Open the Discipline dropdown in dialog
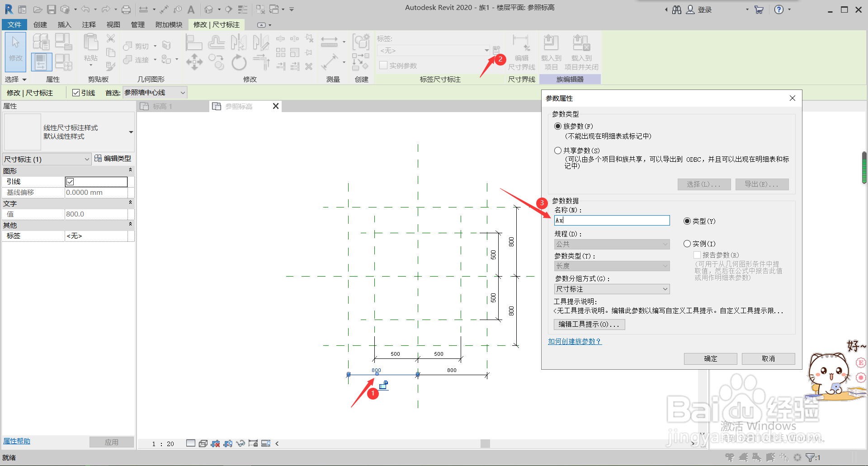The image size is (868, 466). tap(612, 244)
